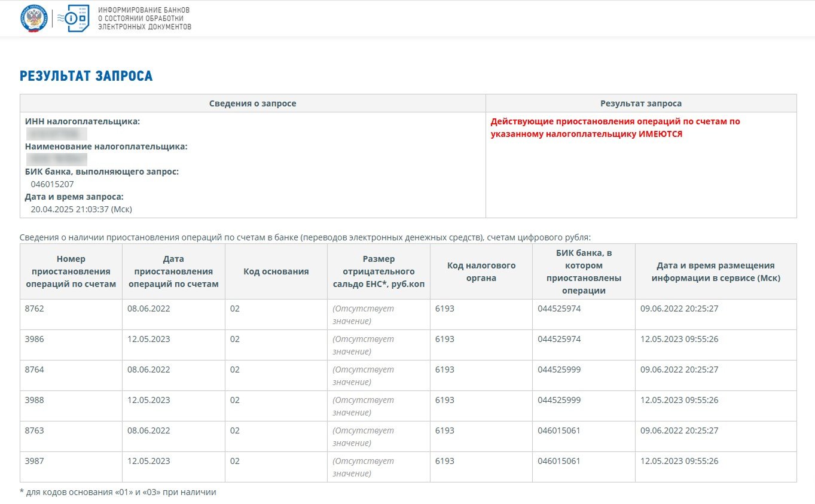
Task: Click the blurred taxpayer INN value
Action: (x=57, y=134)
